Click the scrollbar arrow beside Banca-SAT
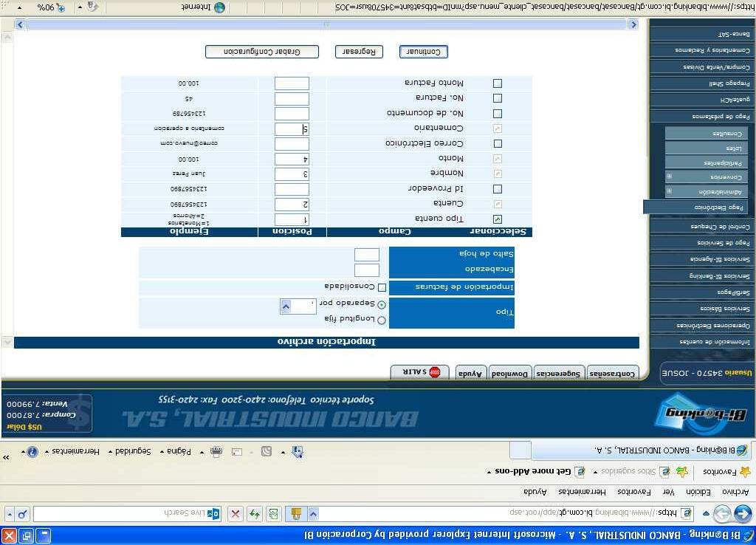The image size is (756, 545). click(x=633, y=24)
